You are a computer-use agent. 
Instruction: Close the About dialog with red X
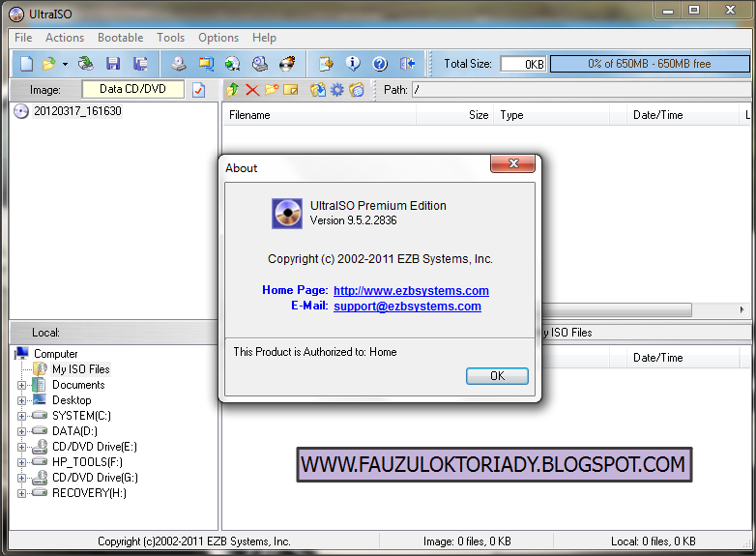[513, 163]
